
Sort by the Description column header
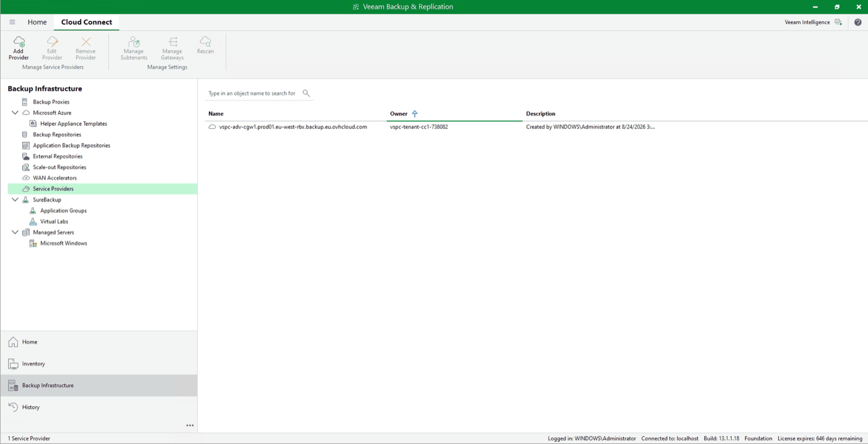(541, 113)
